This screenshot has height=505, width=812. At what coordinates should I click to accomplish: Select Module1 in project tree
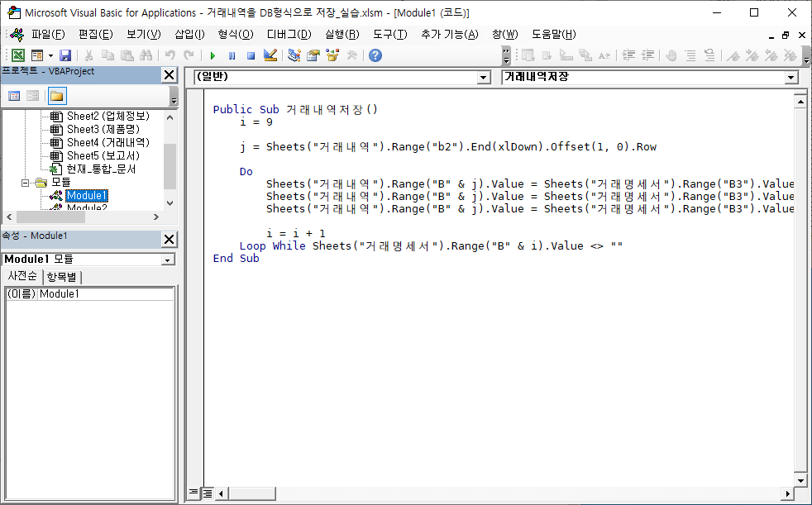point(87,196)
